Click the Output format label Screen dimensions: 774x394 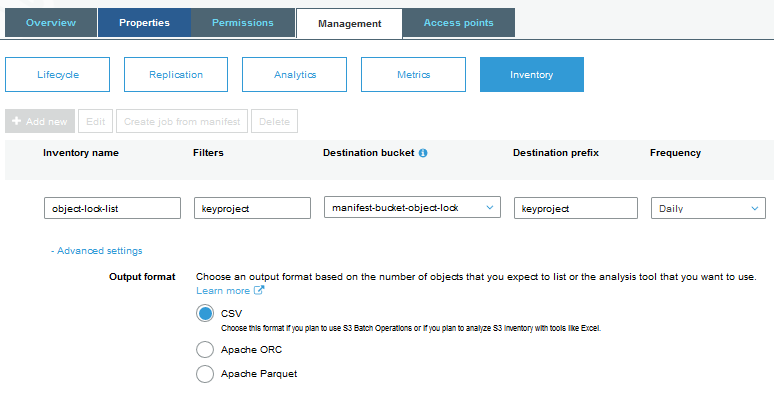coord(142,277)
